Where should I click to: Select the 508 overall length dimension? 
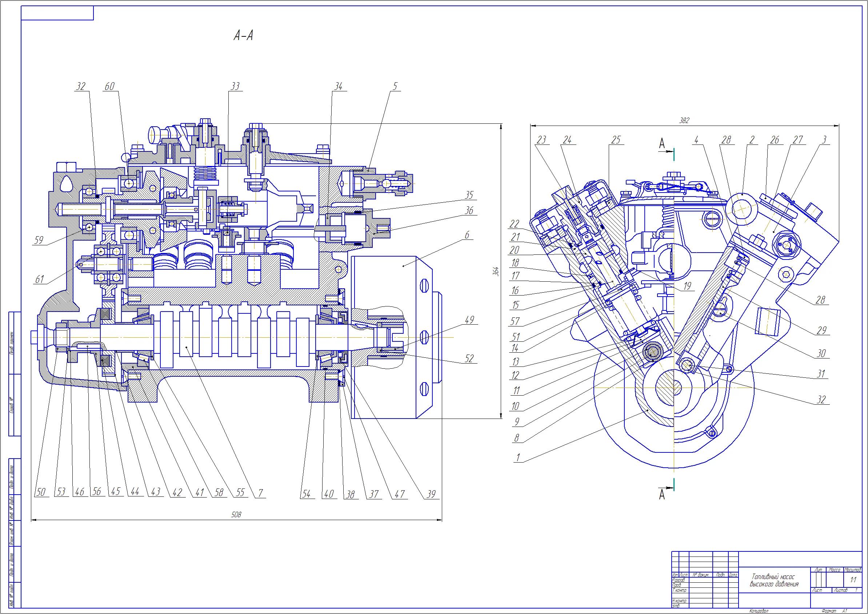pyautogui.click(x=236, y=514)
